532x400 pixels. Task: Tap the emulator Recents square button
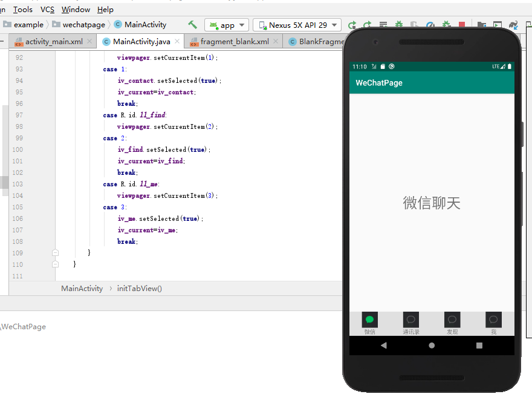[479, 346]
